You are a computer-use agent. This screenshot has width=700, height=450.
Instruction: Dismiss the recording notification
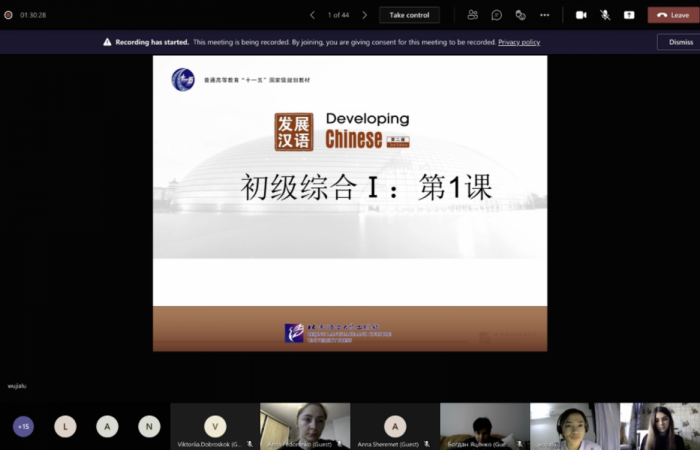click(x=680, y=42)
